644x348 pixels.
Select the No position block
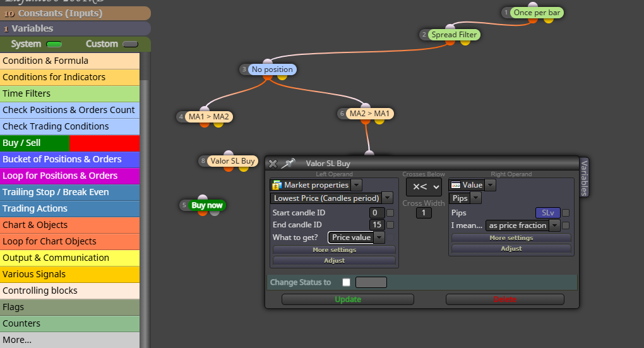[x=272, y=69]
